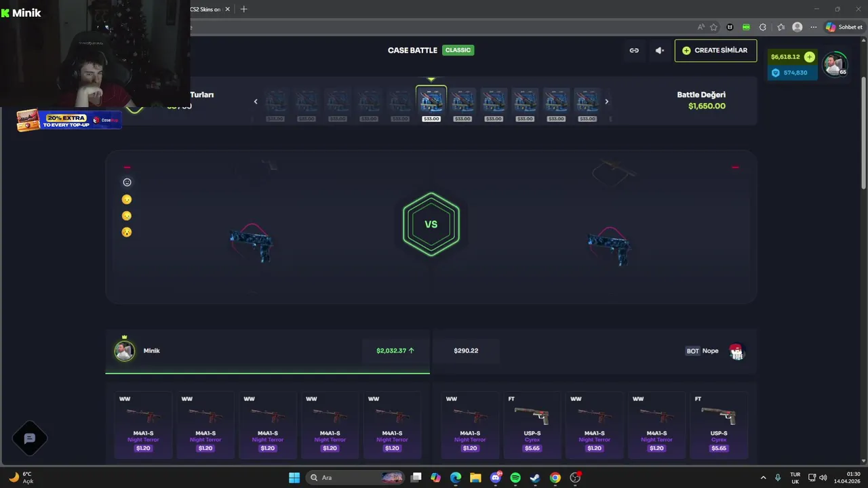Click the Ara taskbar search box
The width and height of the screenshot is (868, 488).
355,478
